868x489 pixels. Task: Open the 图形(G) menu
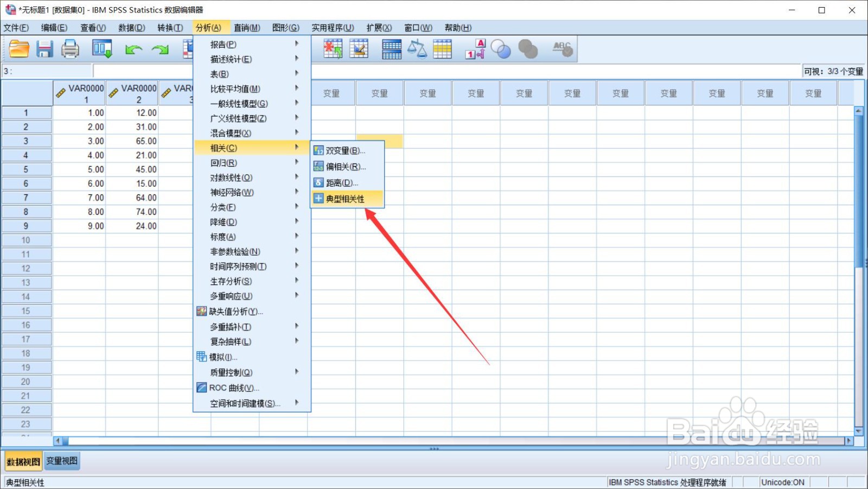286,28
